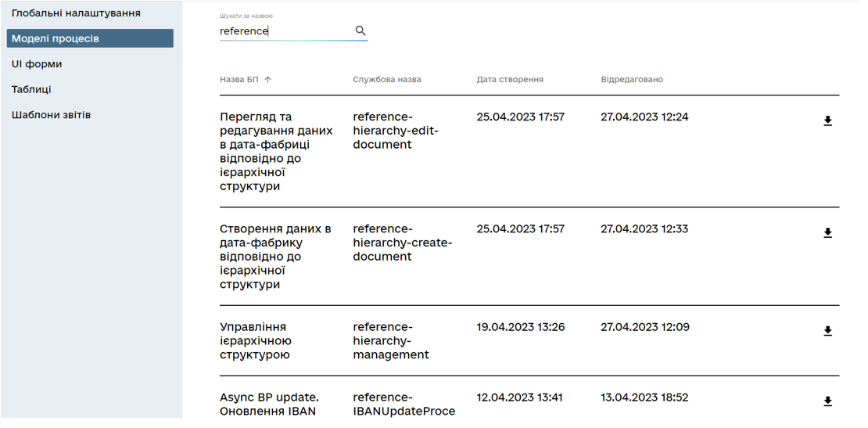Click the search magnifier icon

pos(360,31)
